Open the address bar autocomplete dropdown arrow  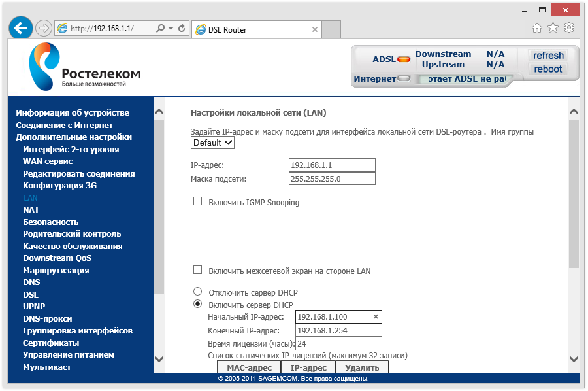(171, 28)
